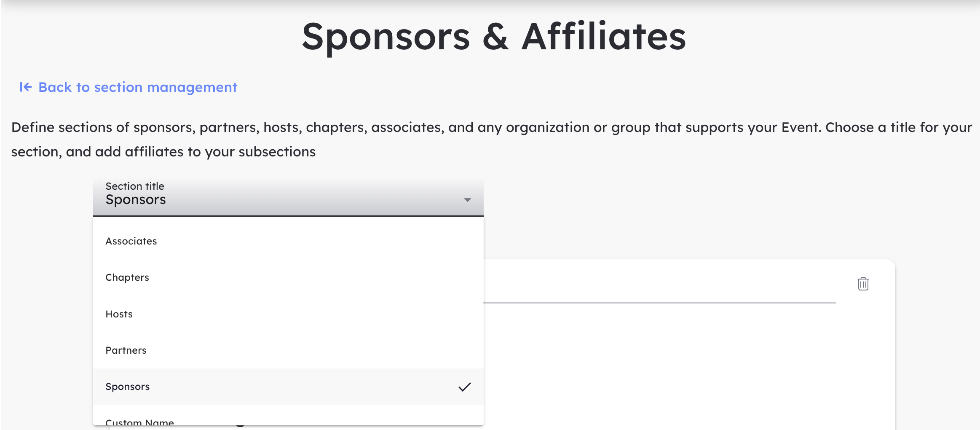Select the Partners option

tap(126, 350)
